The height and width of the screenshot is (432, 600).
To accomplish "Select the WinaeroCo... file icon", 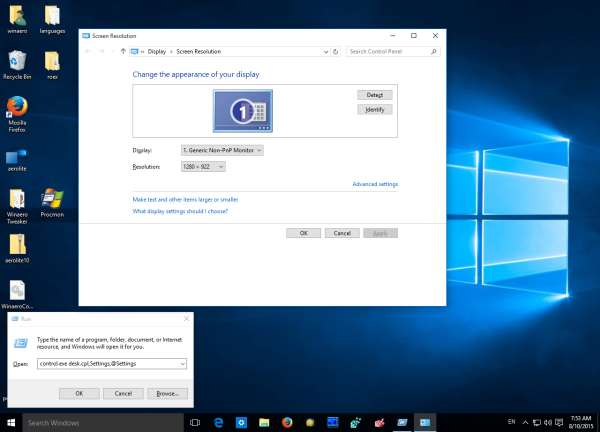I will (x=17, y=295).
